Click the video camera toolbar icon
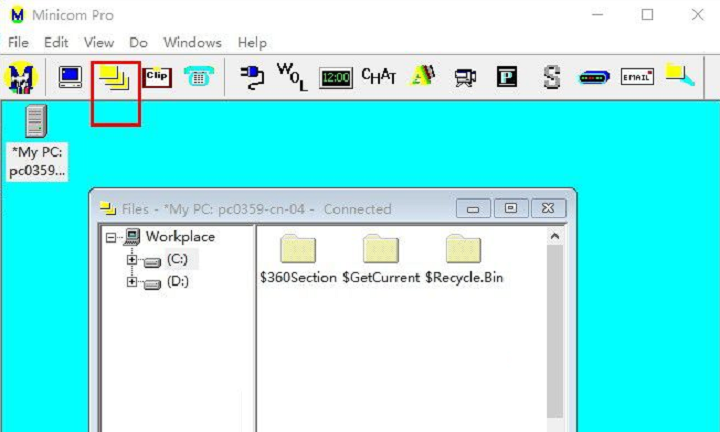720x432 pixels. (x=464, y=77)
